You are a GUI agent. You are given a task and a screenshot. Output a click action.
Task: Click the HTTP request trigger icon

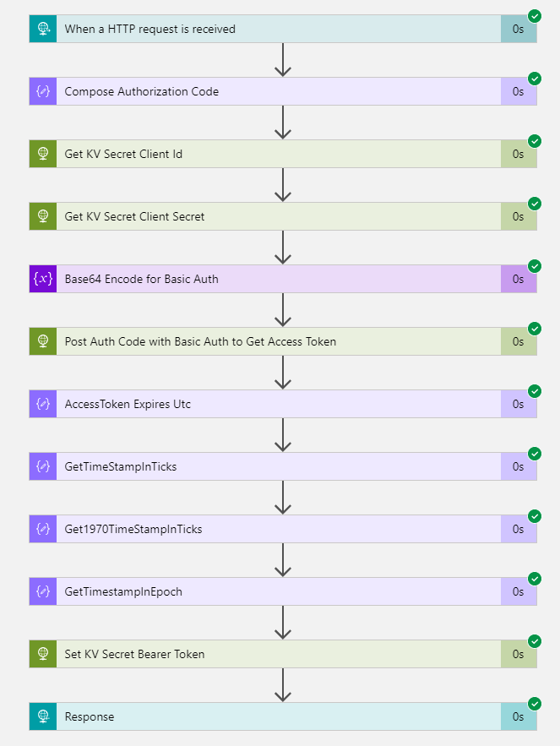(43, 29)
